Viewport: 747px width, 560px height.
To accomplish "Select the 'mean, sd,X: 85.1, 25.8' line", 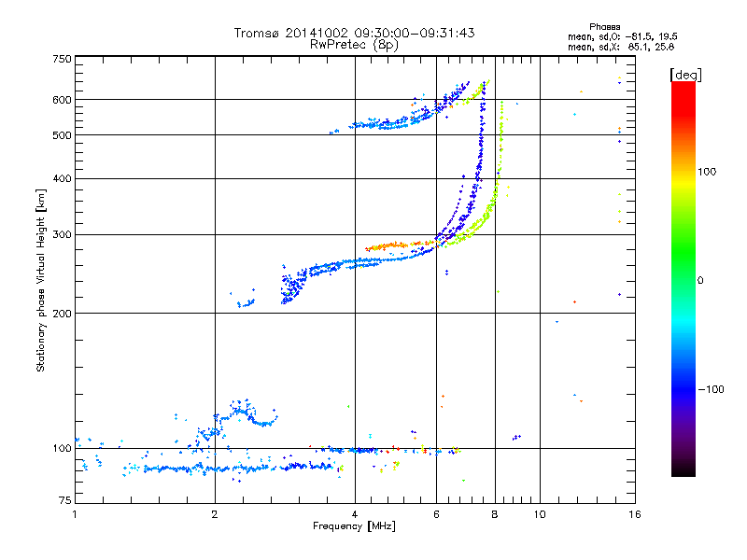I will click(x=621, y=47).
